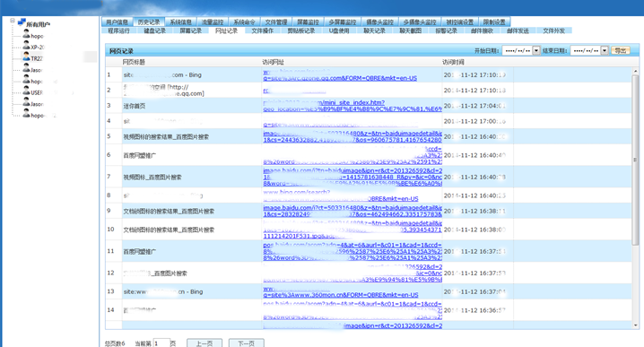This screenshot has height=347, width=644.
Task: Open the 用户信息 tab
Action: (117, 22)
